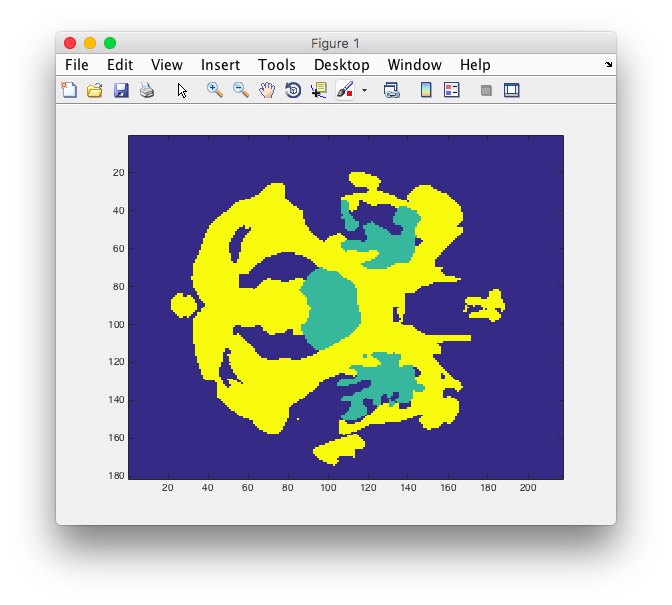Open the View menu
Viewport: 672px width, 605px height.
pos(167,65)
